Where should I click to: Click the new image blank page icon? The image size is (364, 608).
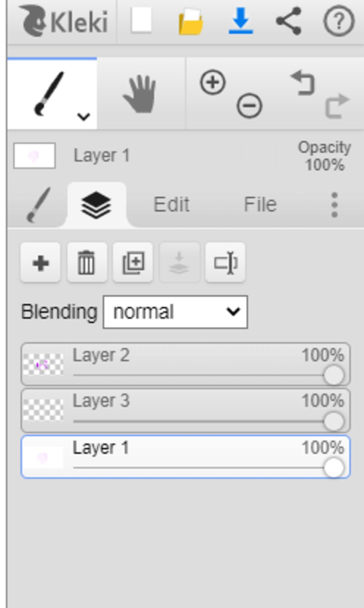coord(141,21)
